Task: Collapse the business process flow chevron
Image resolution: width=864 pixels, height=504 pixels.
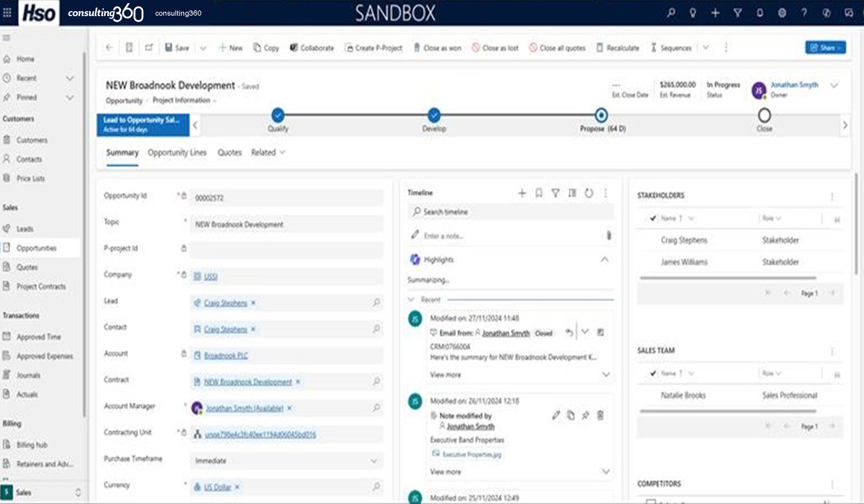Action: click(195, 125)
